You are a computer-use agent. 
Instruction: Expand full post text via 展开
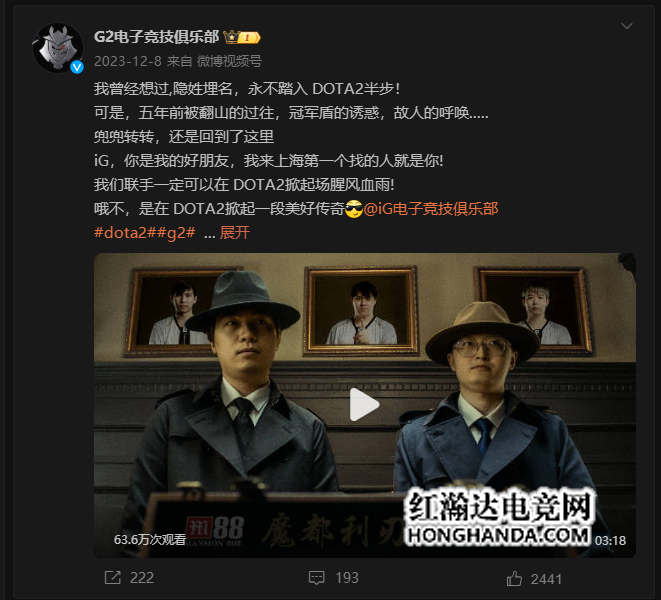point(235,233)
